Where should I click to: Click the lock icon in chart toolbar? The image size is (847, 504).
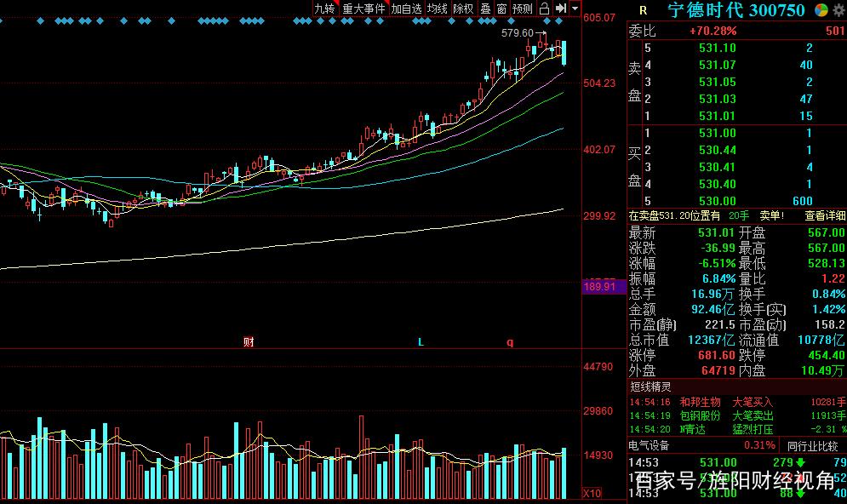click(x=545, y=9)
